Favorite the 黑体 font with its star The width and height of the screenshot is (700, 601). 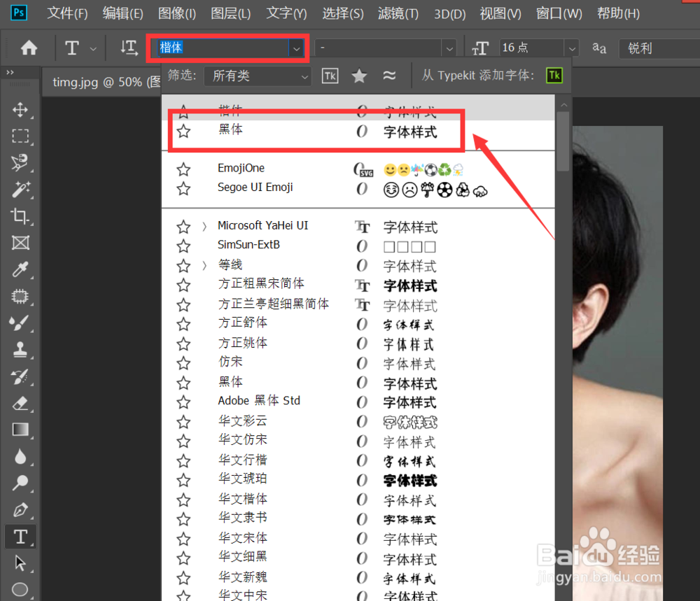[183, 129]
